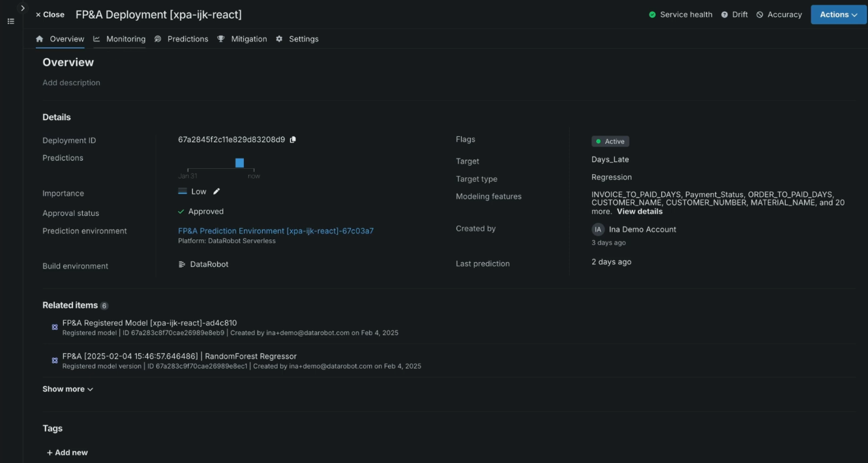Click the chart icon on Monitoring tab
Viewport: 868px width, 463px height.
97,39
